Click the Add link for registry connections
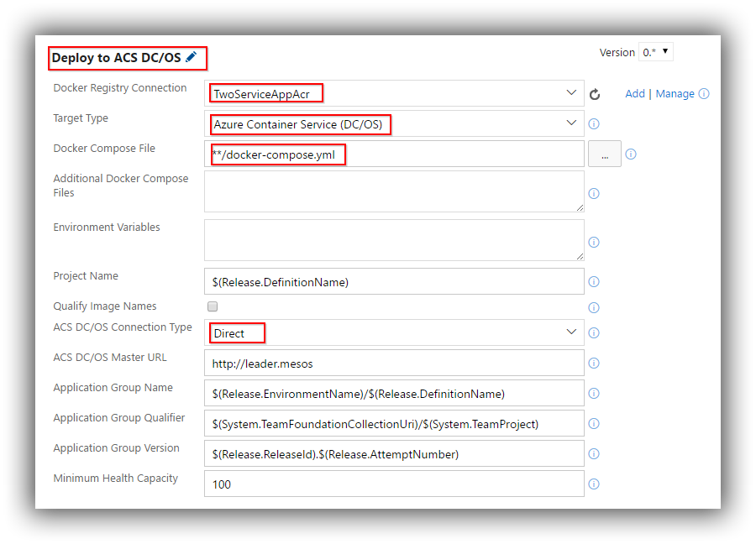Screen dimensions: 756x544 635,93
